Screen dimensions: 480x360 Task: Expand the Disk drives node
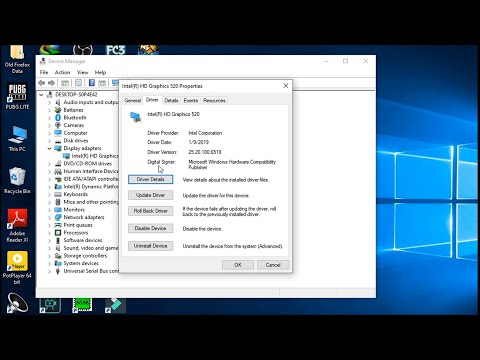click(49, 141)
